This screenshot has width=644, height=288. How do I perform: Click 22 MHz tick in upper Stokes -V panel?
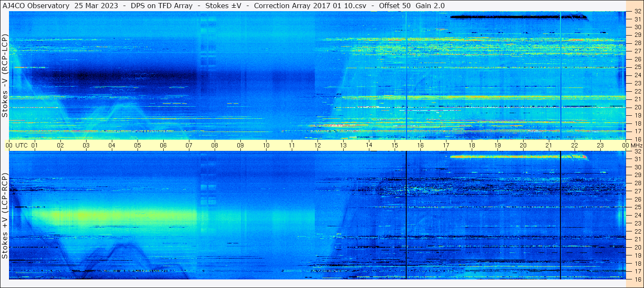point(637,91)
